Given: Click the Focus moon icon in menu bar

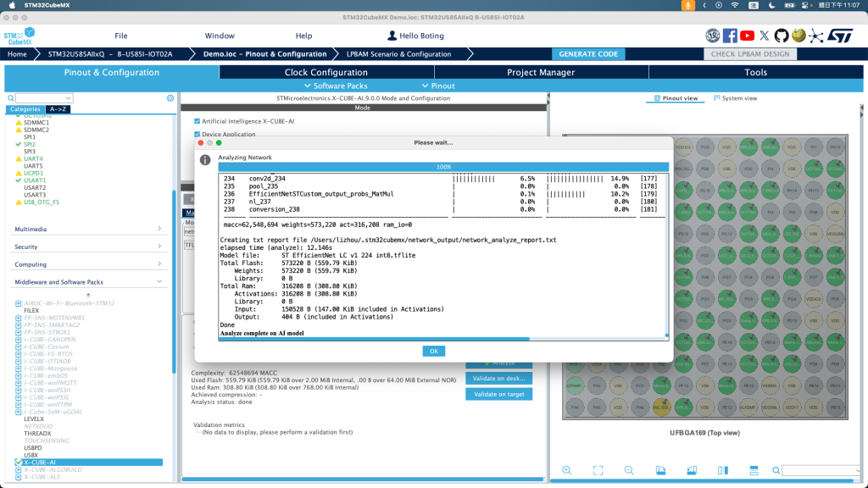Looking at the screenshot, I should (x=771, y=5).
